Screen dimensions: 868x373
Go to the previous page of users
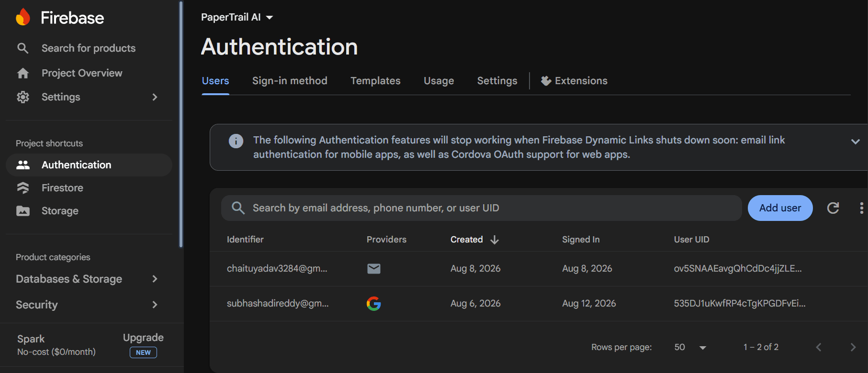coord(819,347)
